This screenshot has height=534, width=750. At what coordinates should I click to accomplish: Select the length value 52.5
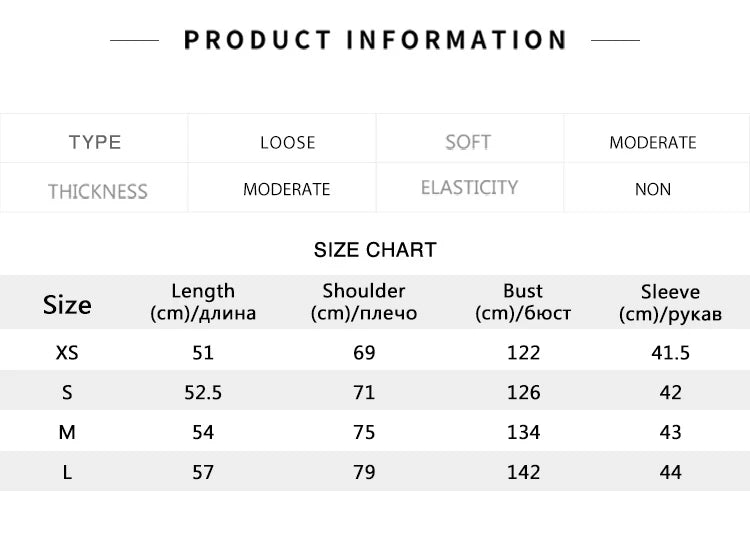pos(203,392)
